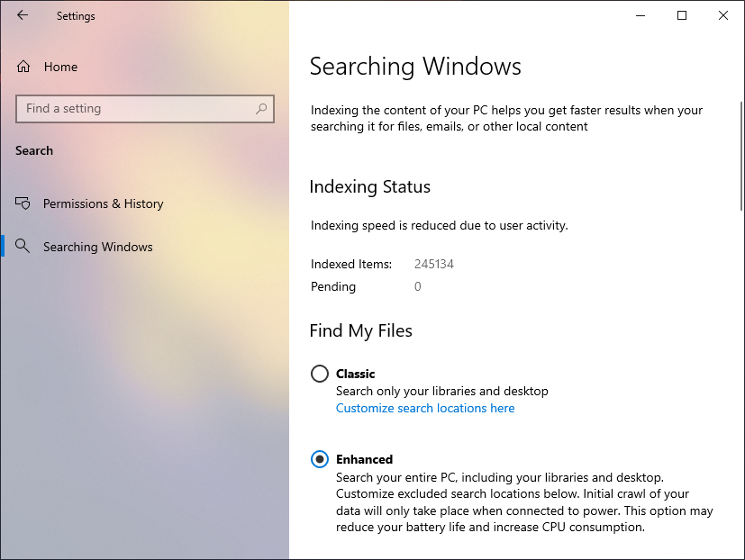
Task: Maximize the Settings window
Action: tap(682, 15)
